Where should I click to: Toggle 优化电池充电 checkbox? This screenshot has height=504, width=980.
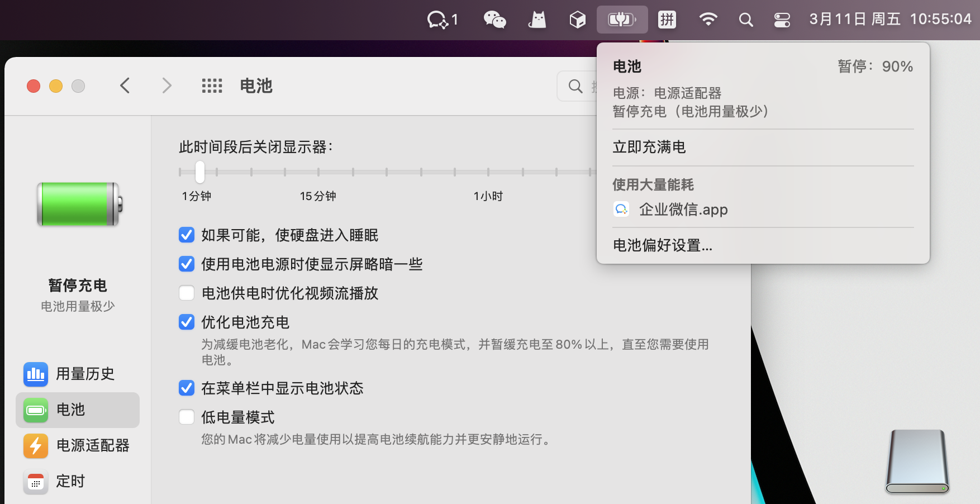(x=187, y=322)
